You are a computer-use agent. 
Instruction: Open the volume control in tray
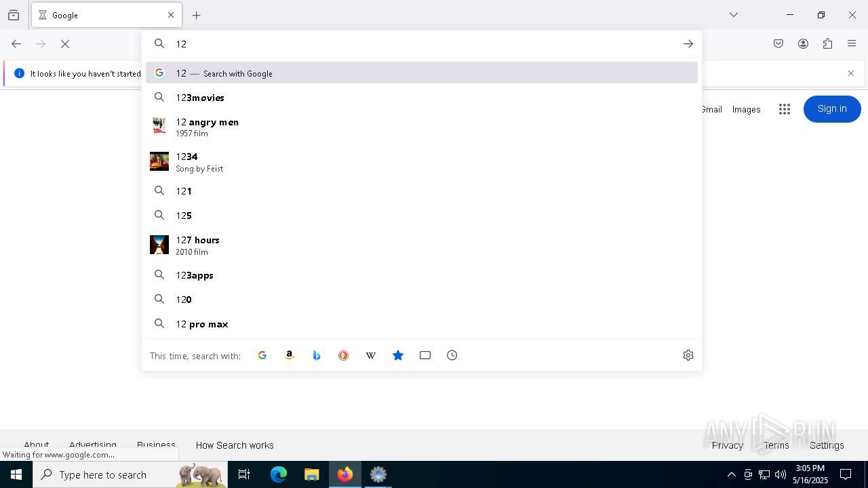781,474
